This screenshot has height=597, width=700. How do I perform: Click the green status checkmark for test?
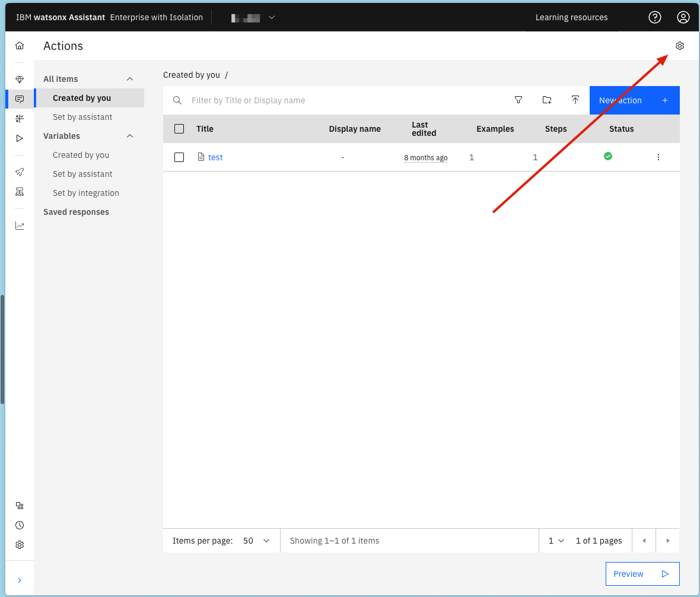tap(607, 156)
